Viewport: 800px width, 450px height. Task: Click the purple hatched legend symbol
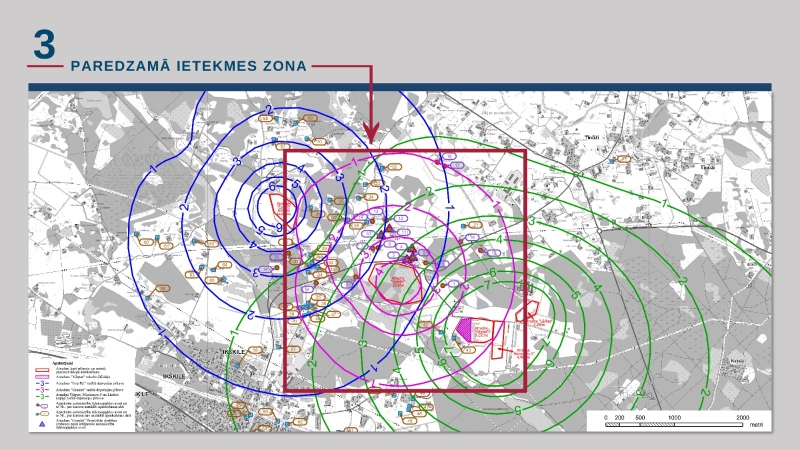coord(42,377)
